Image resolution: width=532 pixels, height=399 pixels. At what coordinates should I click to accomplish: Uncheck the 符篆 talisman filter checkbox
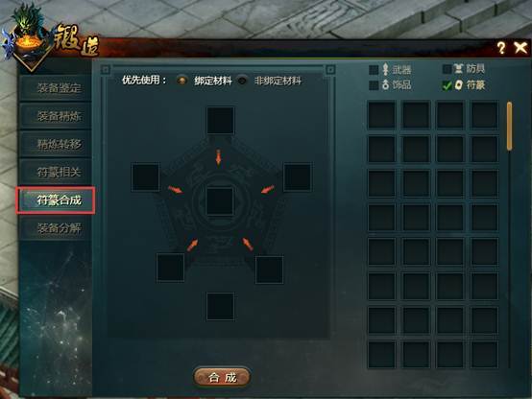click(x=447, y=85)
